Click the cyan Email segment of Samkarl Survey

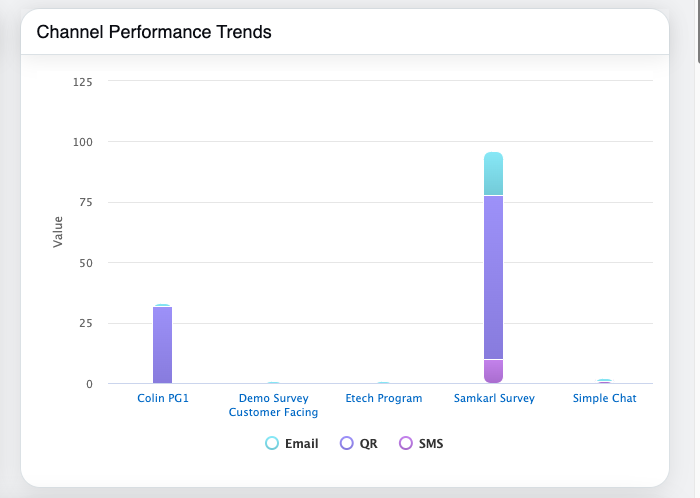tap(493, 174)
